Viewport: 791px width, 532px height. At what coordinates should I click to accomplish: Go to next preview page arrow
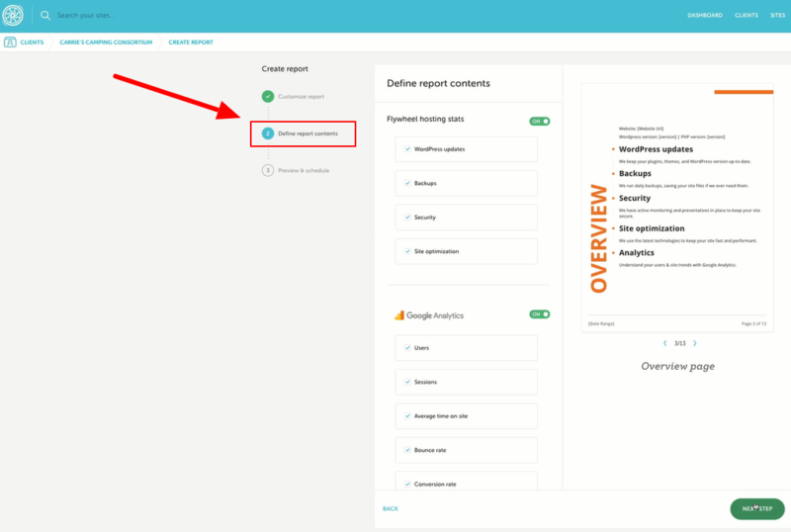(695, 343)
